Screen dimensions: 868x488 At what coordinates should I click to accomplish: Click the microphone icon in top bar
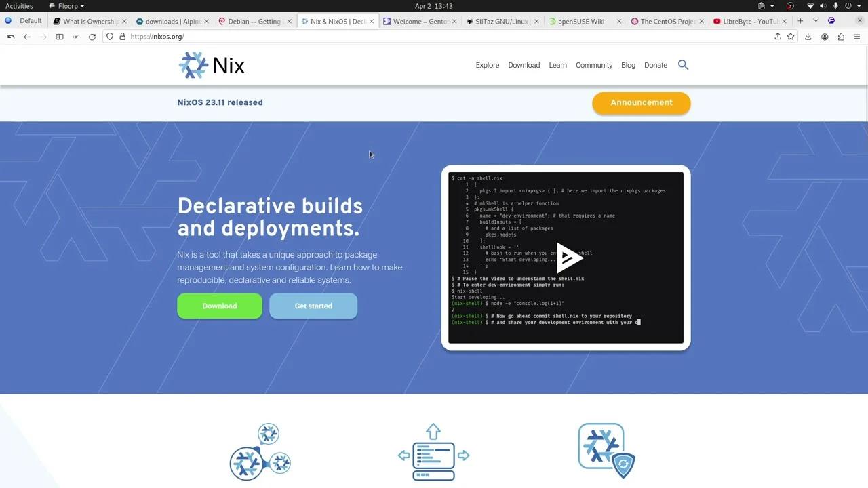tap(835, 6)
